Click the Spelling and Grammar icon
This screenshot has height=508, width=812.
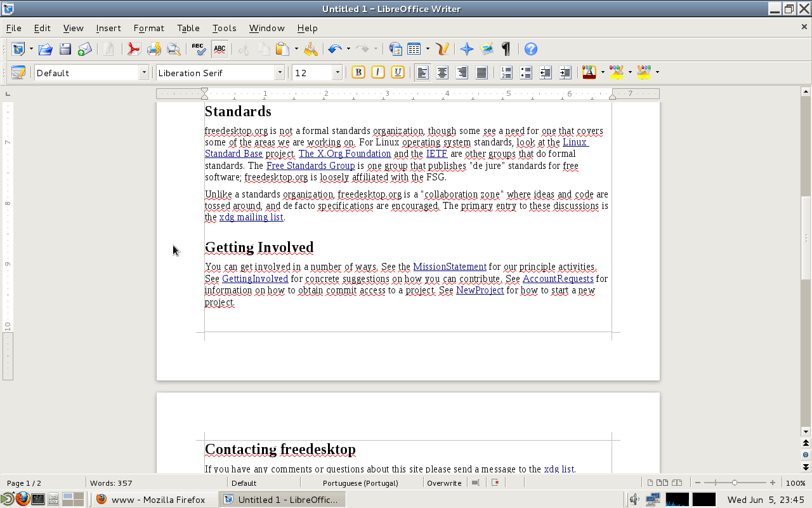(199, 49)
